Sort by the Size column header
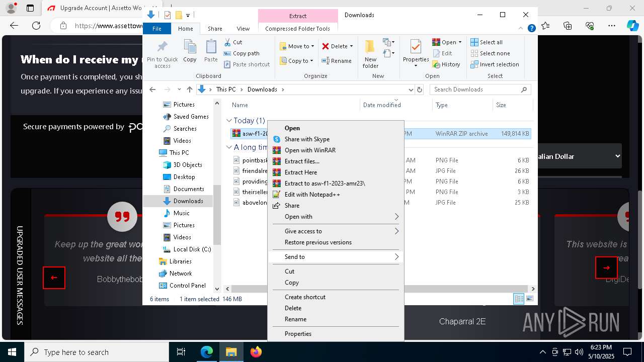This screenshot has width=644, height=362. 512,105
